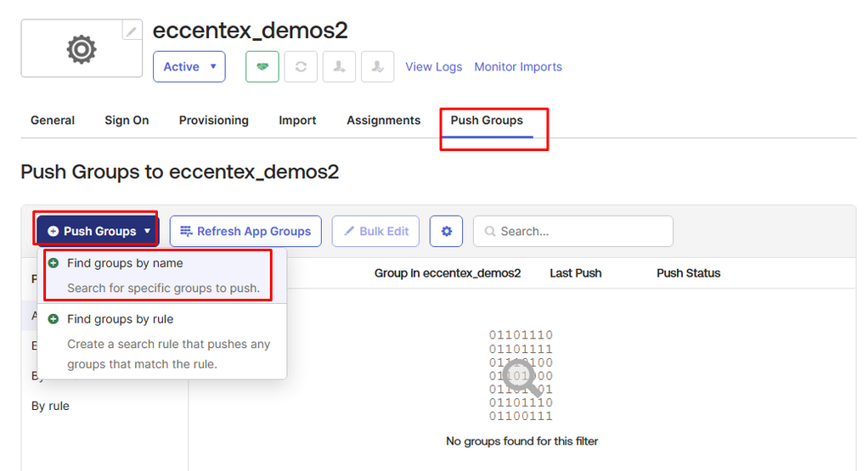Select the Push Groups tab
This screenshot has width=868, height=471.
click(x=487, y=121)
